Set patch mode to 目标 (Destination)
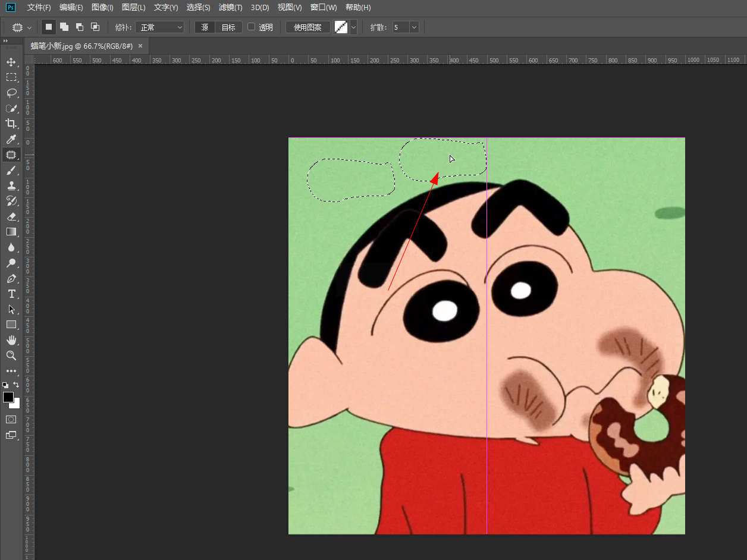 [228, 27]
